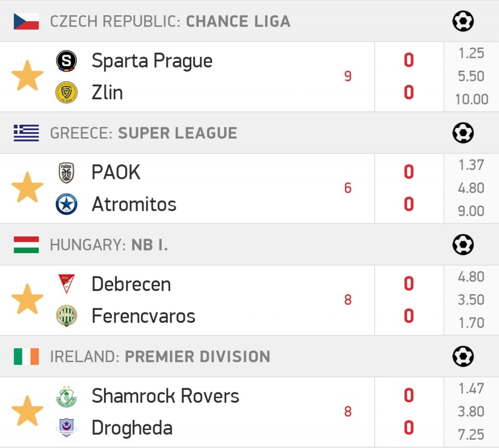Viewport: 499px width, 448px height.
Task: Select the 1.25 odds for Sparta Prague
Action: click(x=471, y=53)
